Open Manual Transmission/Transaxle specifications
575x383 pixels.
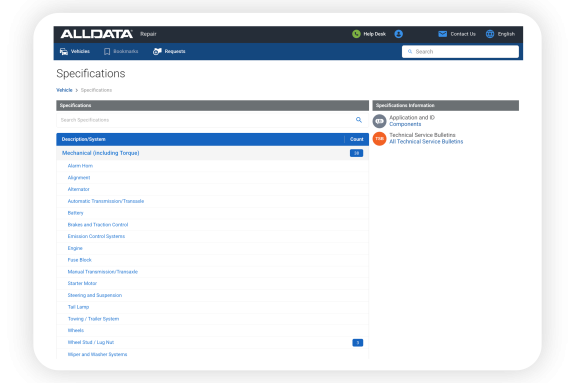103,272
